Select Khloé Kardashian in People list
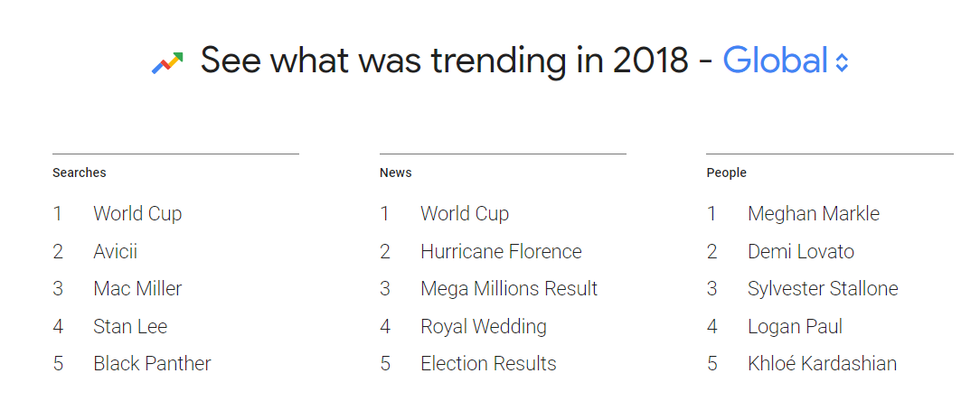Image resolution: width=980 pixels, height=420 pixels. 822,364
